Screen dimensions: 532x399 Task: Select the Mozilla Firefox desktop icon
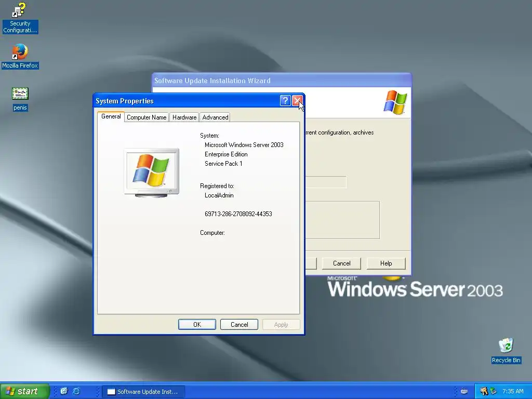coord(20,56)
